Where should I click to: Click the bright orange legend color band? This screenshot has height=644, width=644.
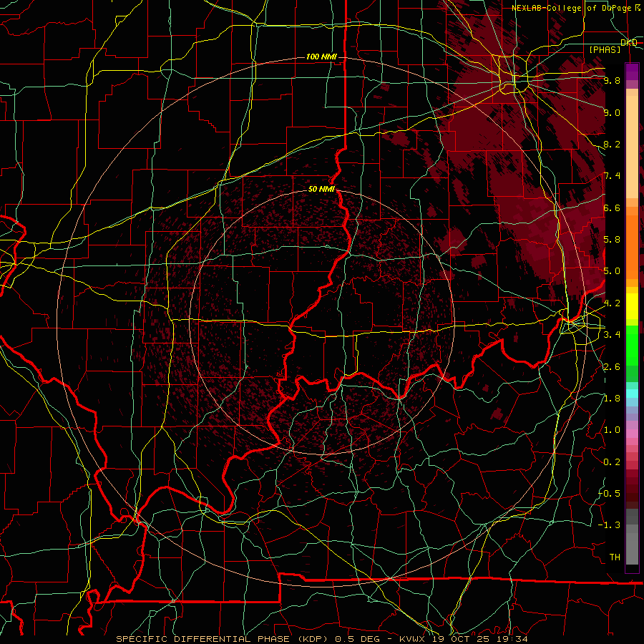point(632,246)
